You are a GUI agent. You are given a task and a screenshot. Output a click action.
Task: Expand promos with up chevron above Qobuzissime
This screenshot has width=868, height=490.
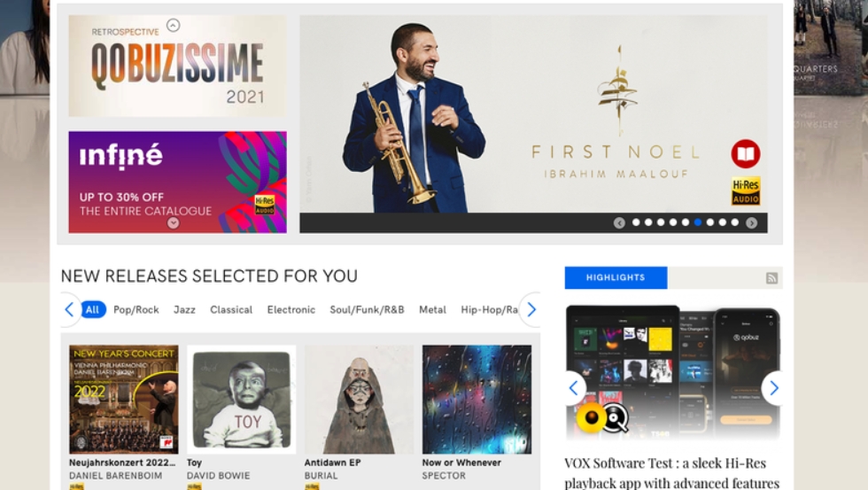(x=174, y=26)
